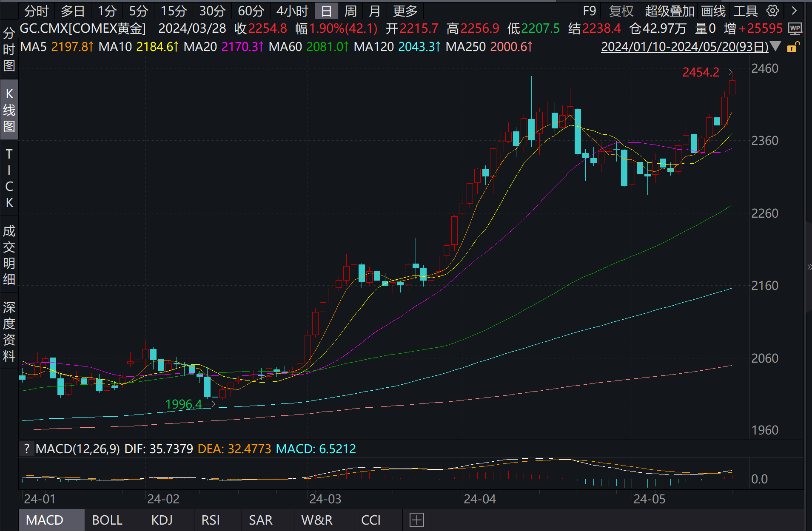
Task: Click the 2024/01/10-2024/05/20 date range link
Action: point(684,47)
